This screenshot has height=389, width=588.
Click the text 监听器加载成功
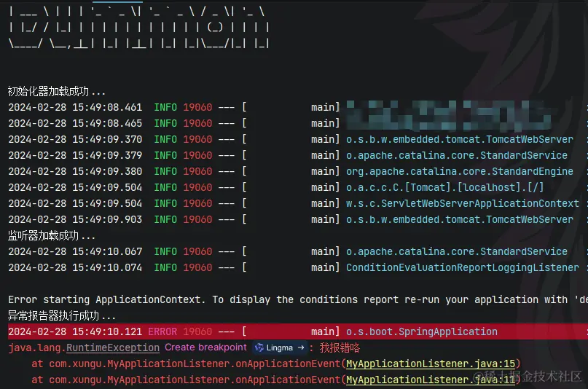44,235
